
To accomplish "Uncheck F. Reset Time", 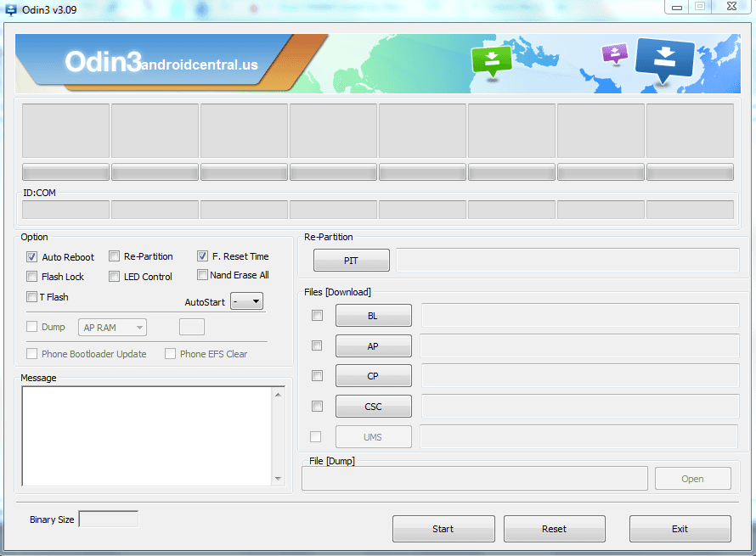I will click(x=202, y=256).
